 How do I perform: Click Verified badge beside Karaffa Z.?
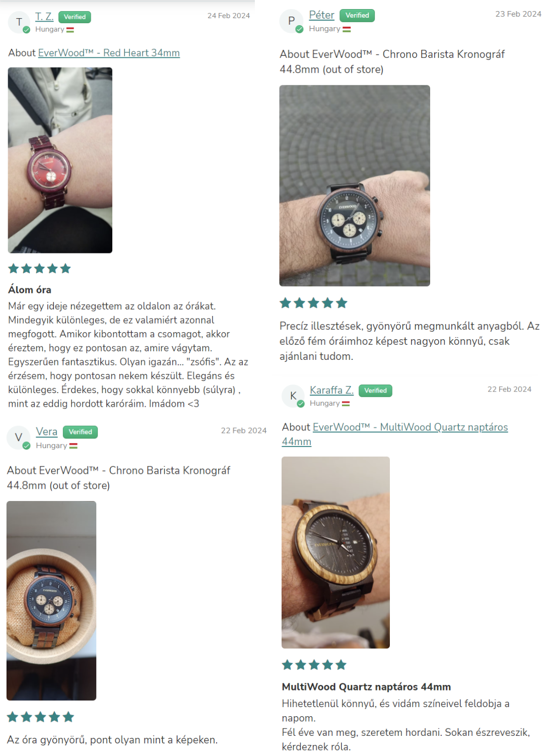click(x=375, y=391)
